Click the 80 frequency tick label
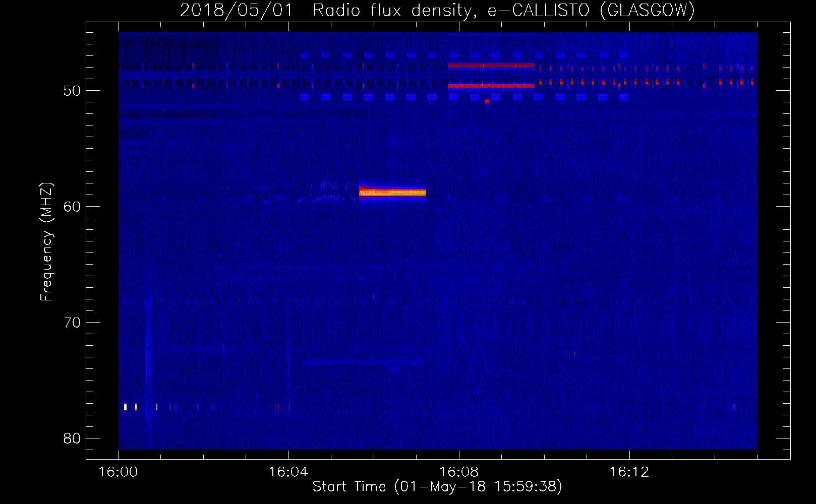This screenshot has height=504, width=816. click(x=72, y=438)
